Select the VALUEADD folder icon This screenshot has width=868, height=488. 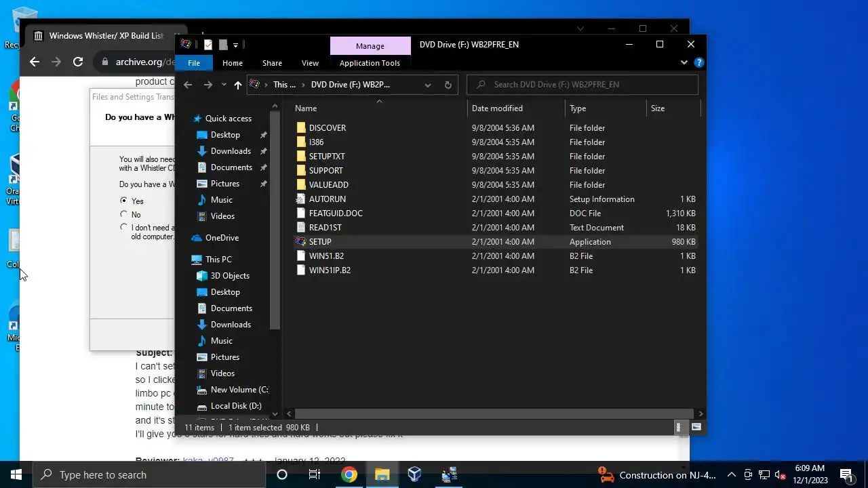click(301, 185)
